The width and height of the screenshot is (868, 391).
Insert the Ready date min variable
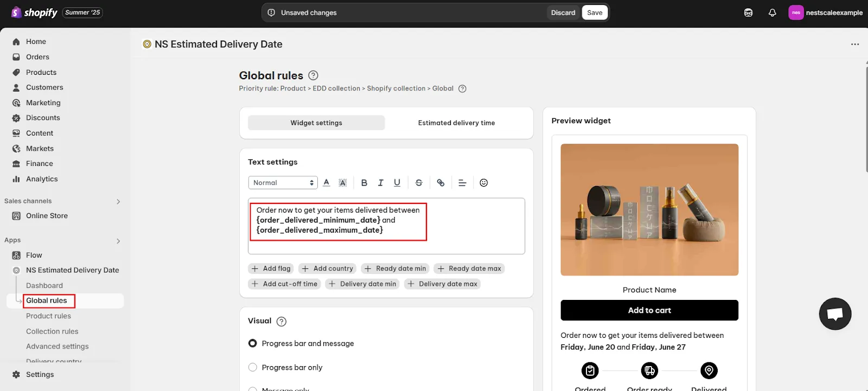pyautogui.click(x=395, y=268)
